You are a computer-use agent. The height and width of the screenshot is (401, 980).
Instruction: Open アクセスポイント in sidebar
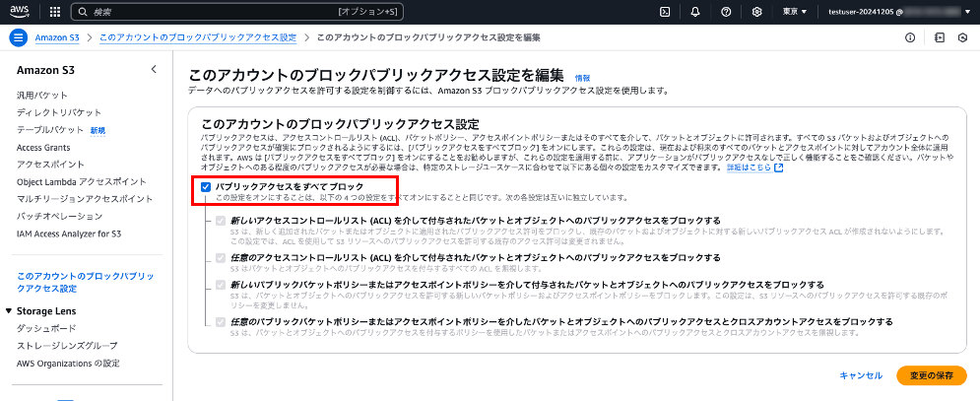point(50,165)
